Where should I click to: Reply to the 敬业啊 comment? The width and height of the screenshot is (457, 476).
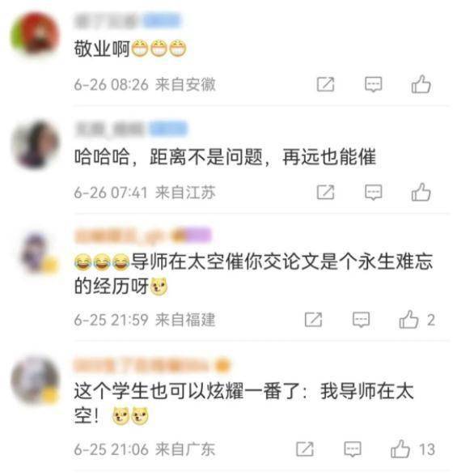(374, 84)
